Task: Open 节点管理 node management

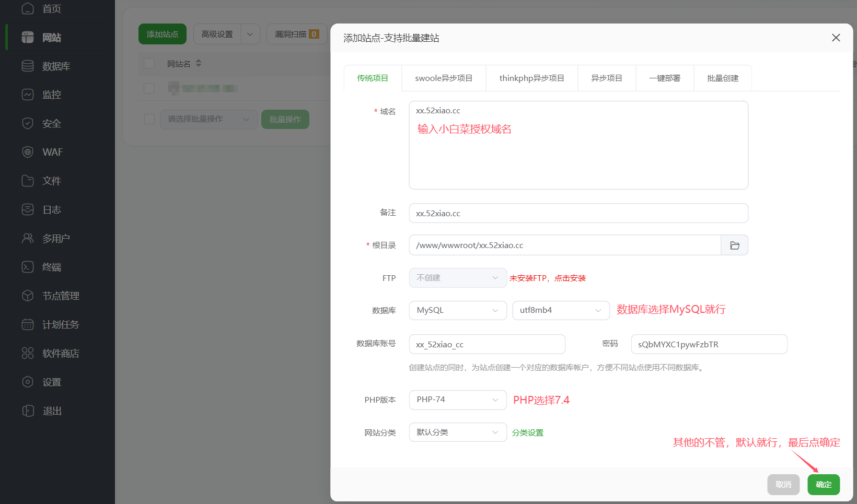Action: click(60, 295)
